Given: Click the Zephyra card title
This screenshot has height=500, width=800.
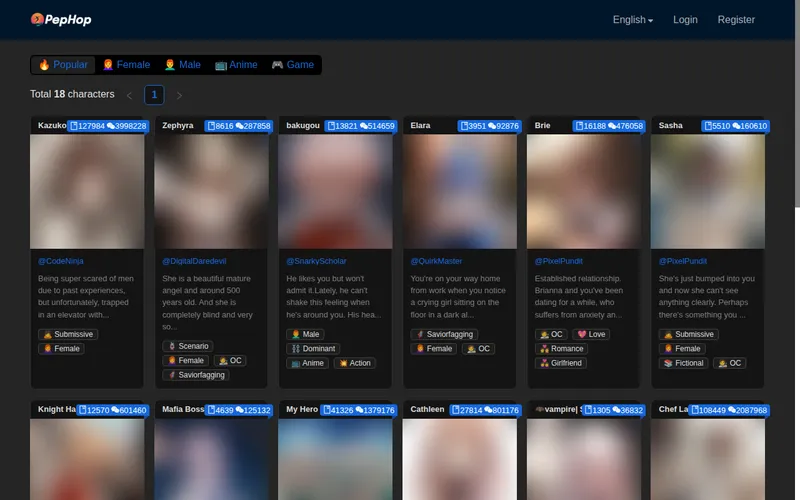Looking at the screenshot, I should tap(178, 126).
